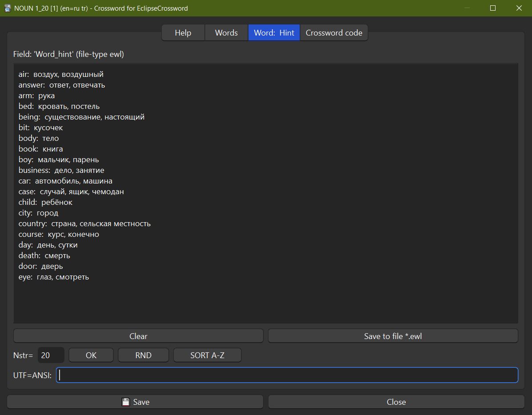Viewport: 532px width, 415px height.
Task: Click the 'eye: глаз, смотреть' line
Action: coord(54,277)
